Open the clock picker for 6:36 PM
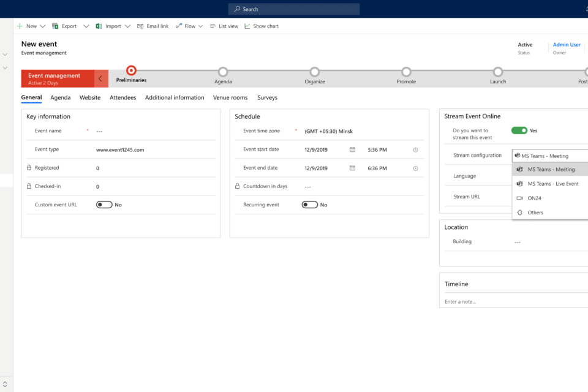Viewport: 588px width, 392px height. [x=415, y=168]
